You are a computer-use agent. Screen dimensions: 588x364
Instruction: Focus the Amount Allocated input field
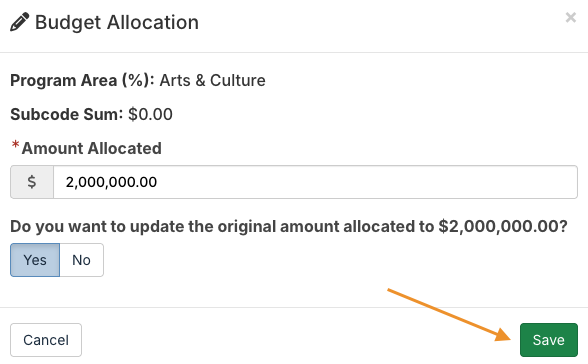pyautogui.click(x=315, y=182)
